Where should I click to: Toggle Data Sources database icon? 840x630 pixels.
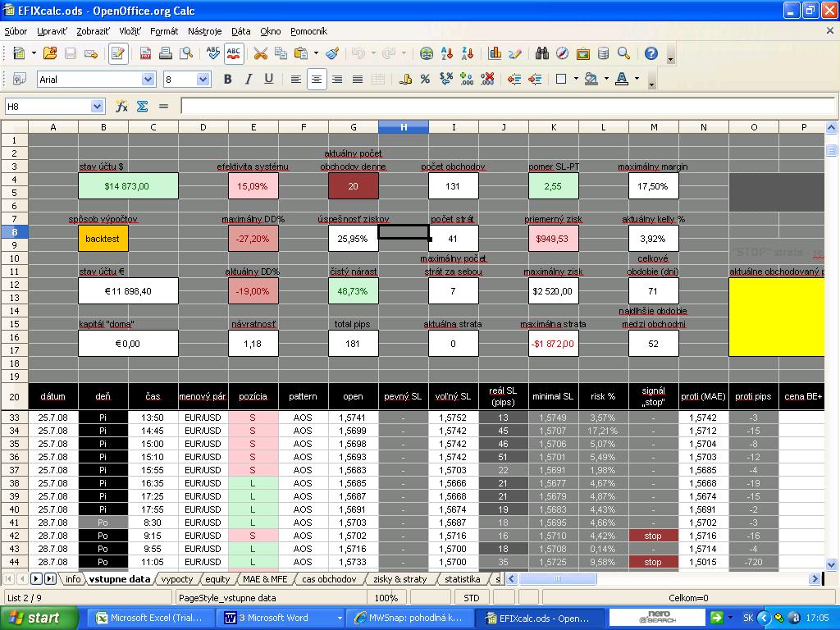[x=603, y=53]
